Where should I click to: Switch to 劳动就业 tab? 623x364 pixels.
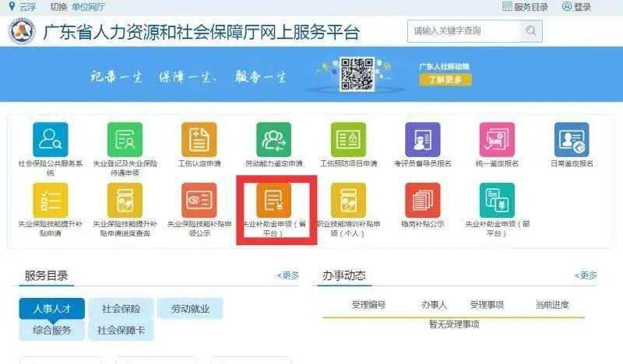point(190,309)
